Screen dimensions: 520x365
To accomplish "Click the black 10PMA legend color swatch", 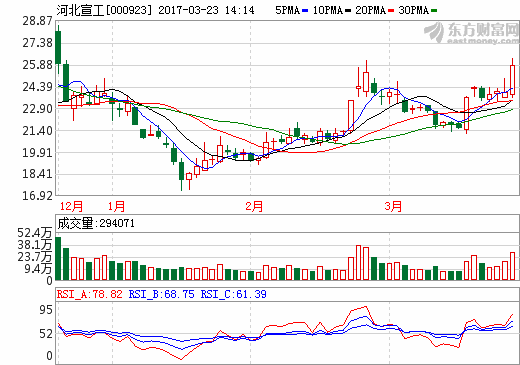I will coord(348,11).
